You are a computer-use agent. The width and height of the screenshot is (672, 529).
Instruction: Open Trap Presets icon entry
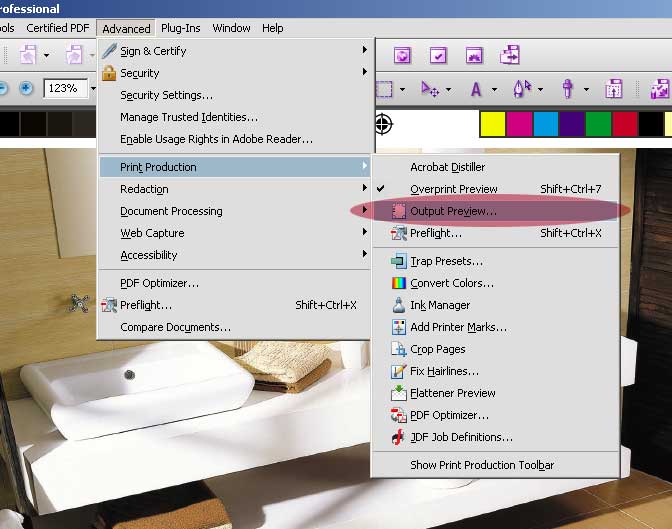(x=399, y=261)
